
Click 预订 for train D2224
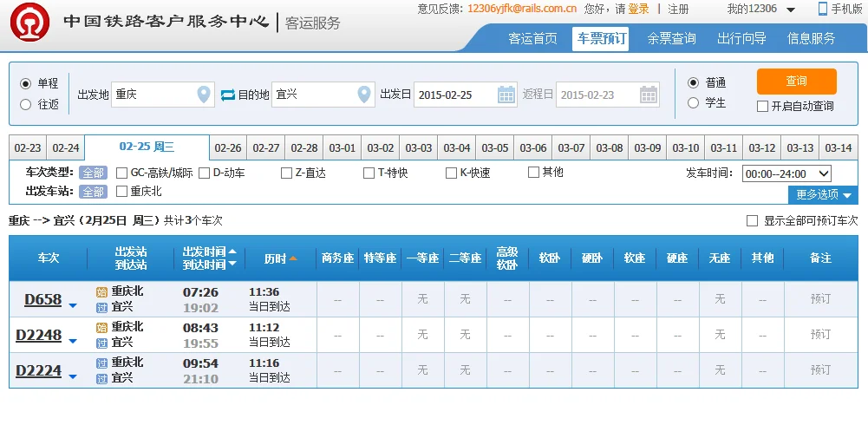(820, 369)
